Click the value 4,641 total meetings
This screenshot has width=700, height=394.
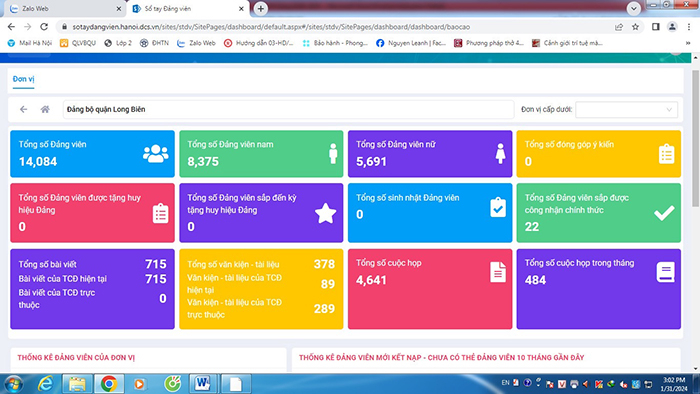371,280
